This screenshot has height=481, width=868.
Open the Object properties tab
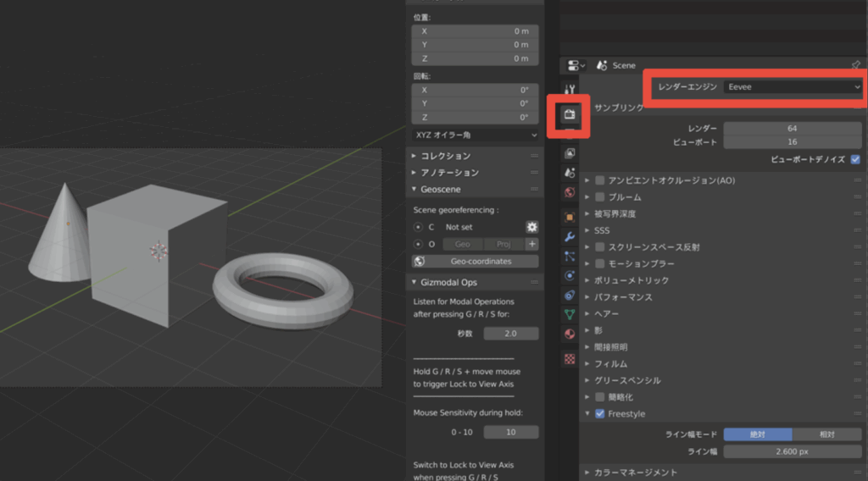[x=570, y=217]
